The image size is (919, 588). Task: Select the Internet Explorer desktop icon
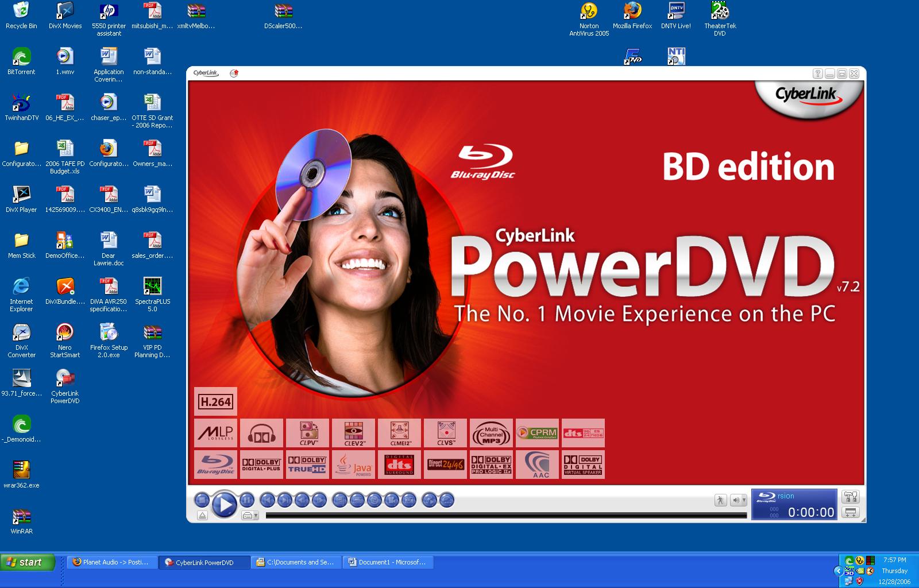(x=21, y=295)
